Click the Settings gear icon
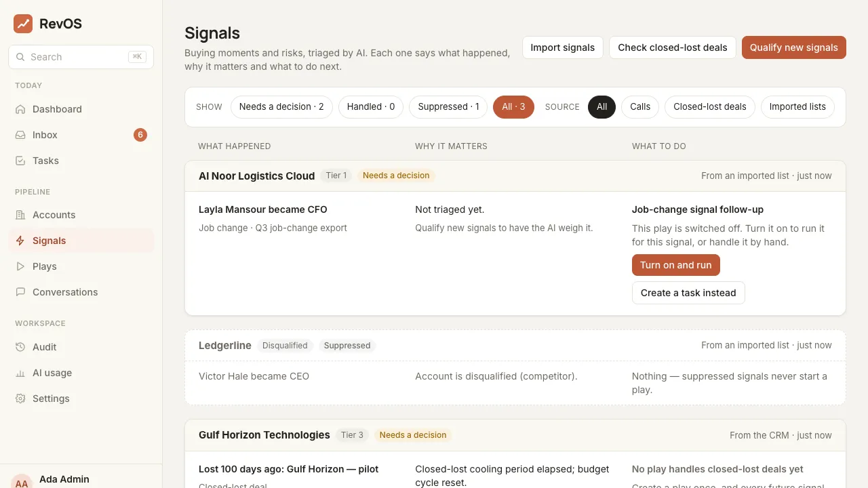 point(20,399)
